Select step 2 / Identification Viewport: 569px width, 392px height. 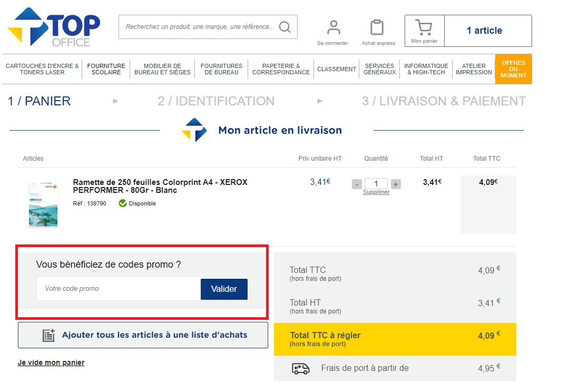pos(216,101)
